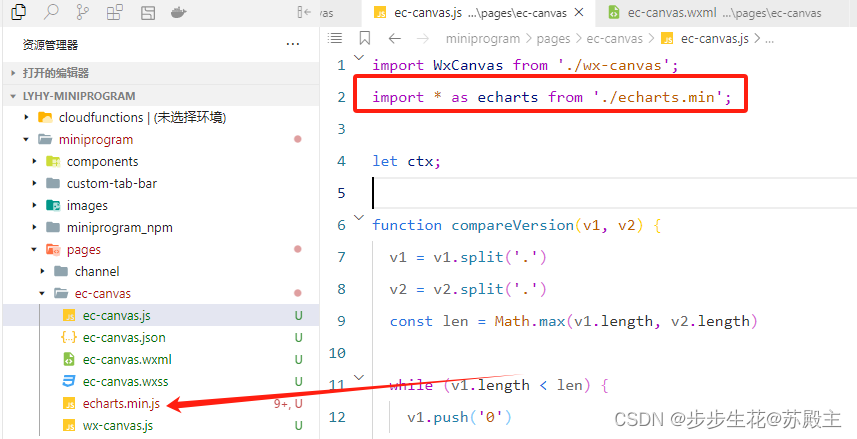Open the Extensions blocks icon

point(115,12)
